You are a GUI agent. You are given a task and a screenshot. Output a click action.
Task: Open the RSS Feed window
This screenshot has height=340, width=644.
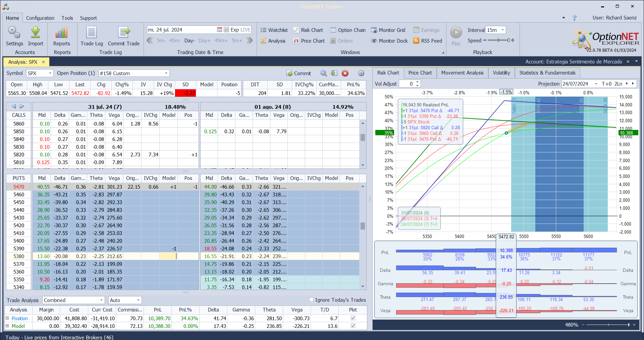[x=428, y=41]
